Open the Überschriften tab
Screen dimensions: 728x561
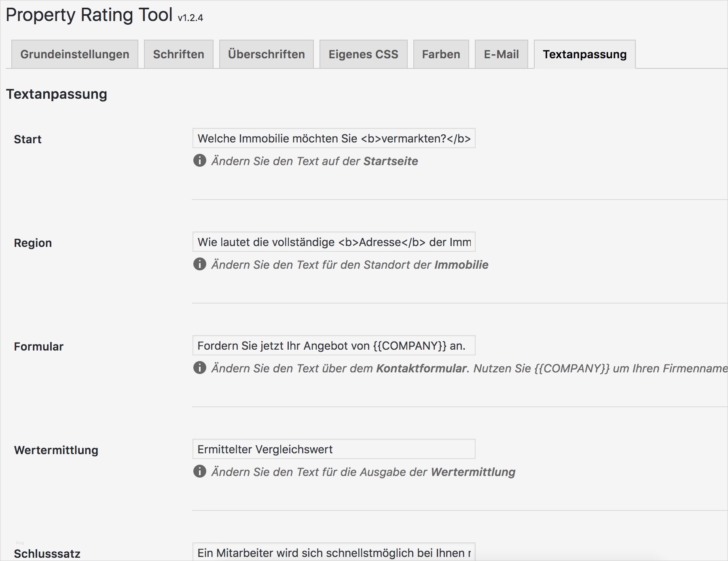pos(266,54)
